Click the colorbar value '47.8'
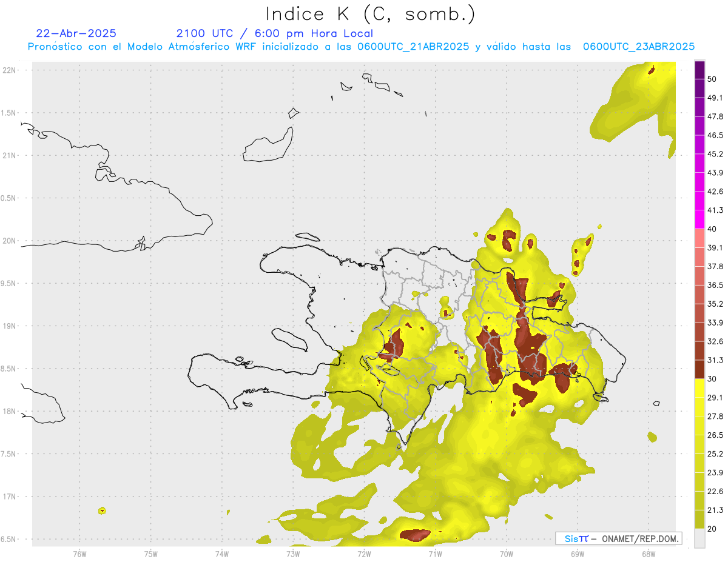The height and width of the screenshot is (562, 728). tap(715, 116)
